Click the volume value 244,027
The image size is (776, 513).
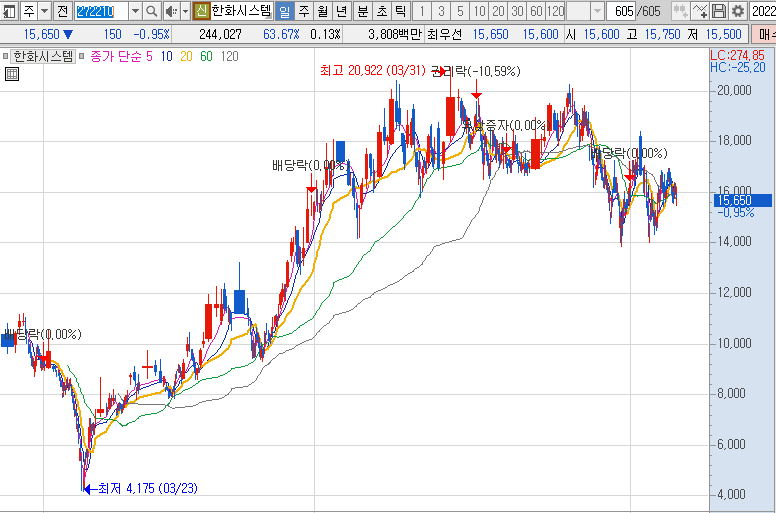[220, 34]
